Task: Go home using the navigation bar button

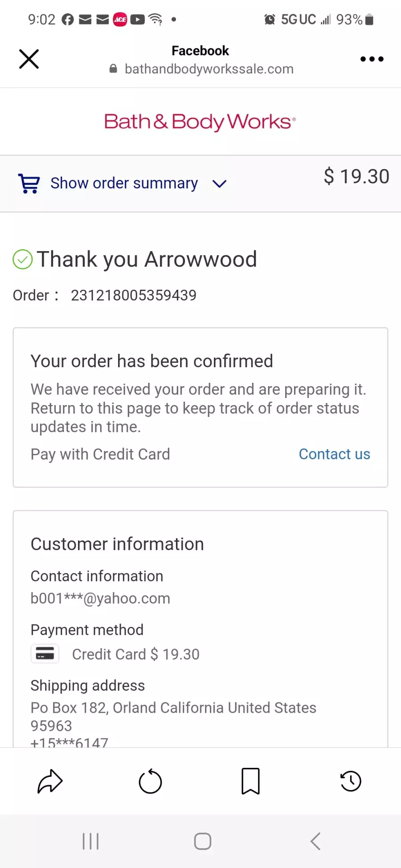Action: [203, 841]
